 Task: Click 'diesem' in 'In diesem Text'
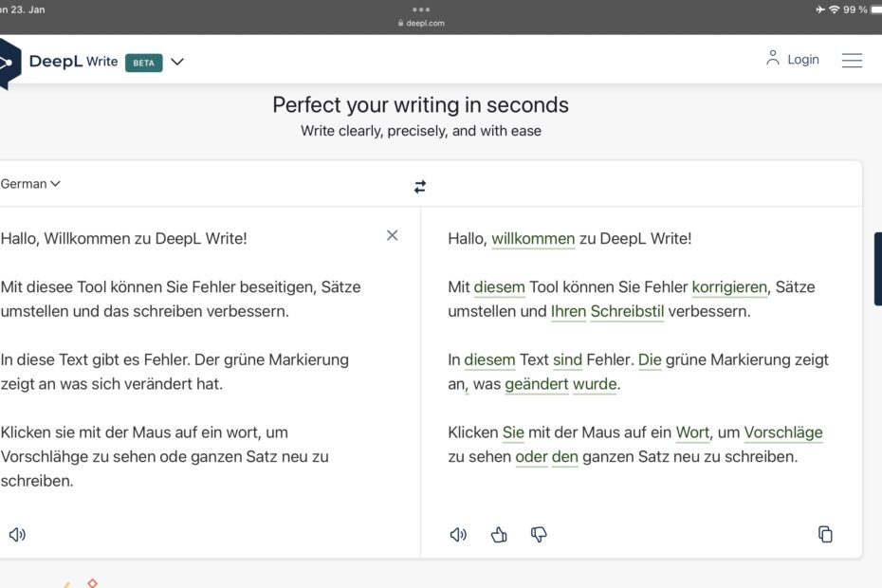pos(489,359)
